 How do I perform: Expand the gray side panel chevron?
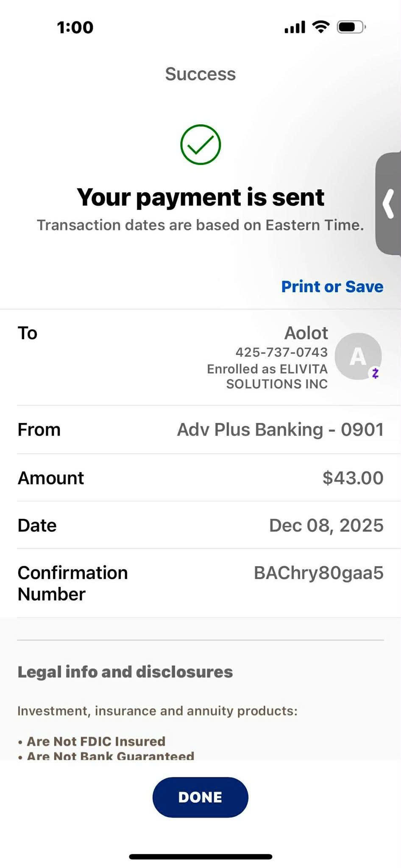[389, 204]
